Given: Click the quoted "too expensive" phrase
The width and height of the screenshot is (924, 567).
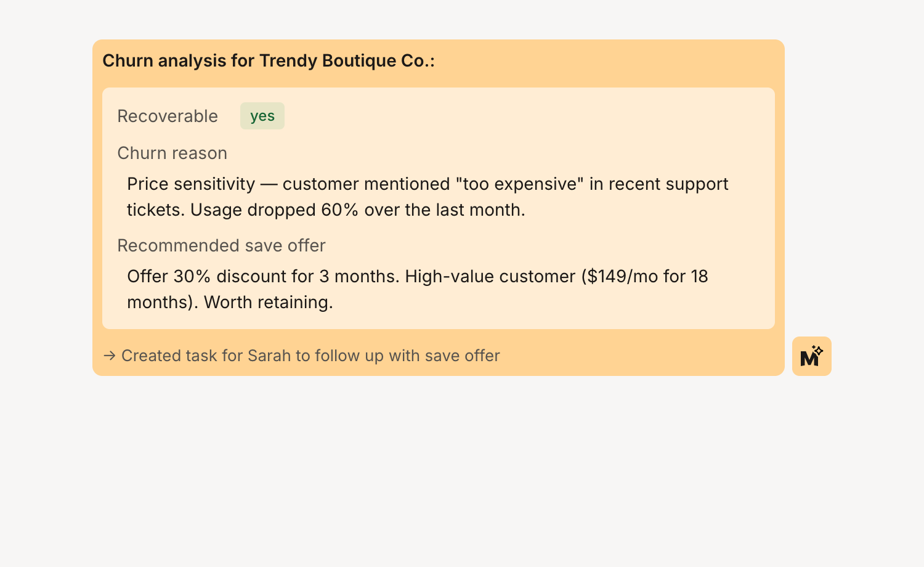Looking at the screenshot, I should click(x=519, y=184).
